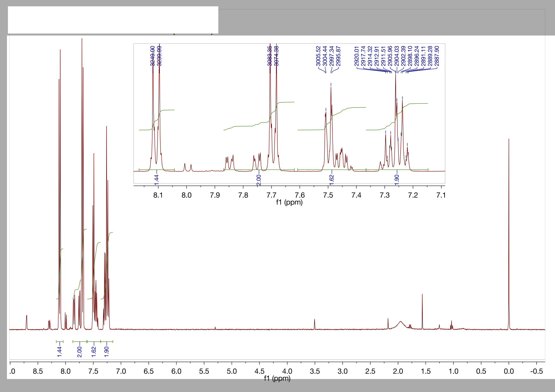Click the peak label 2995.87
Viewport: 555px width, 392px height.
coord(337,56)
